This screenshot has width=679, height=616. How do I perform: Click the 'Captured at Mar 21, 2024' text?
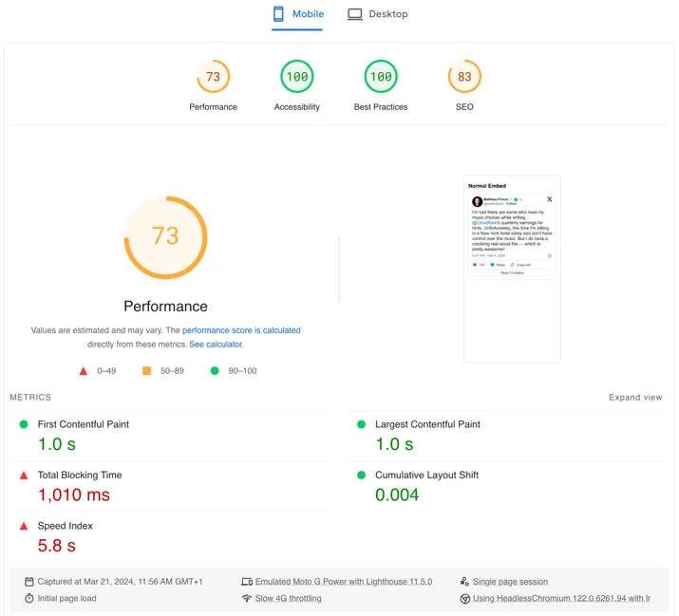pos(120,582)
